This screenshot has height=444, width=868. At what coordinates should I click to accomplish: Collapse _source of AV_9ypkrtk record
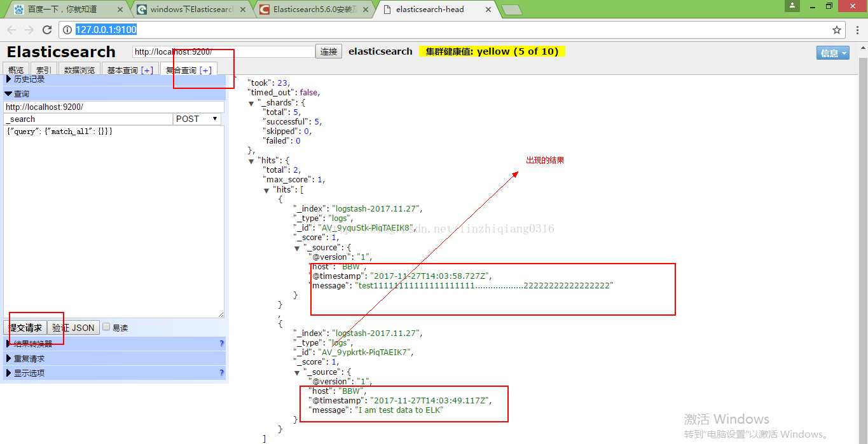(x=297, y=372)
